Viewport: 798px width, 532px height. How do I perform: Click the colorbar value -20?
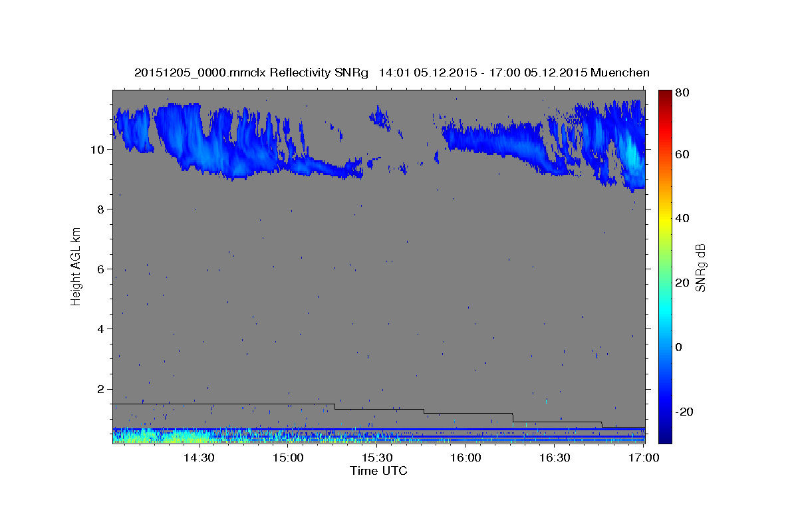coord(685,412)
